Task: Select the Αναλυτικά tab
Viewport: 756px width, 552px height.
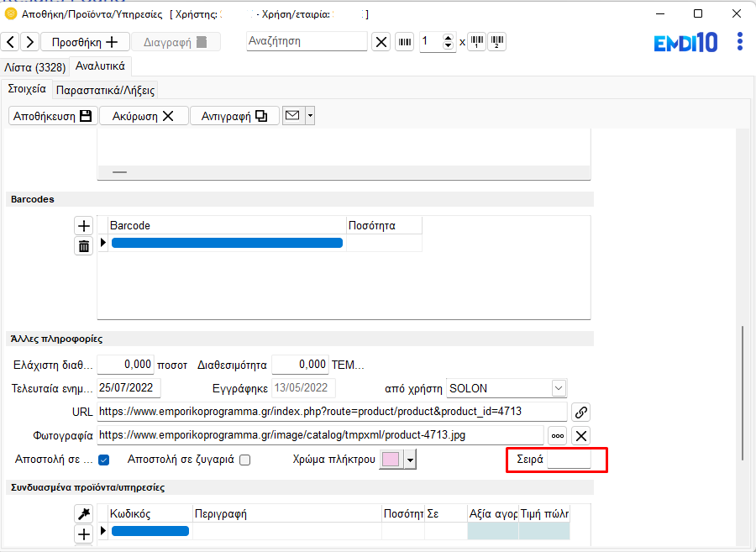Action: coord(100,66)
